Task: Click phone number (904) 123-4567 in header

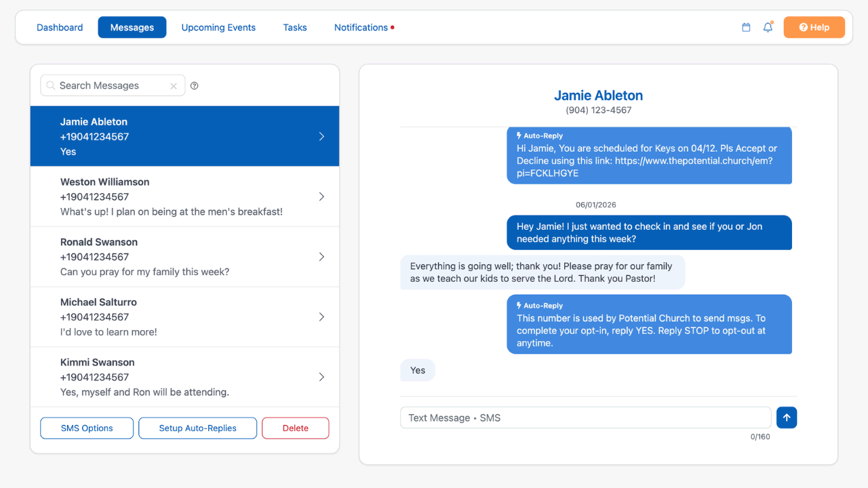Action: [x=599, y=110]
